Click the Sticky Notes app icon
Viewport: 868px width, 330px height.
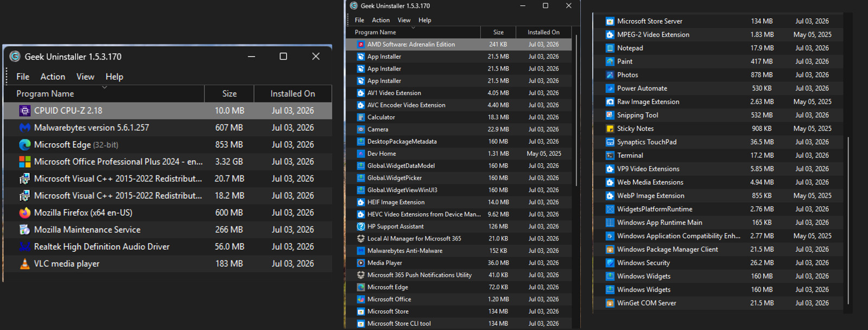coord(610,129)
